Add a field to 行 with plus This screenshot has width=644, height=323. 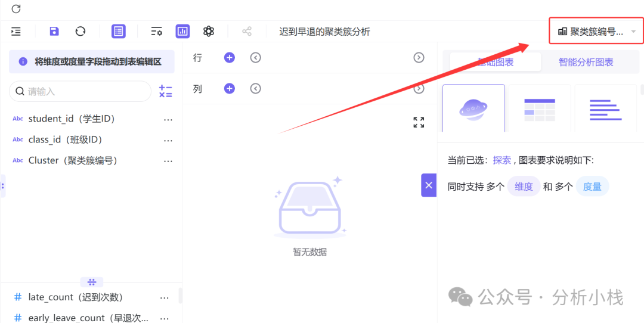[229, 58]
